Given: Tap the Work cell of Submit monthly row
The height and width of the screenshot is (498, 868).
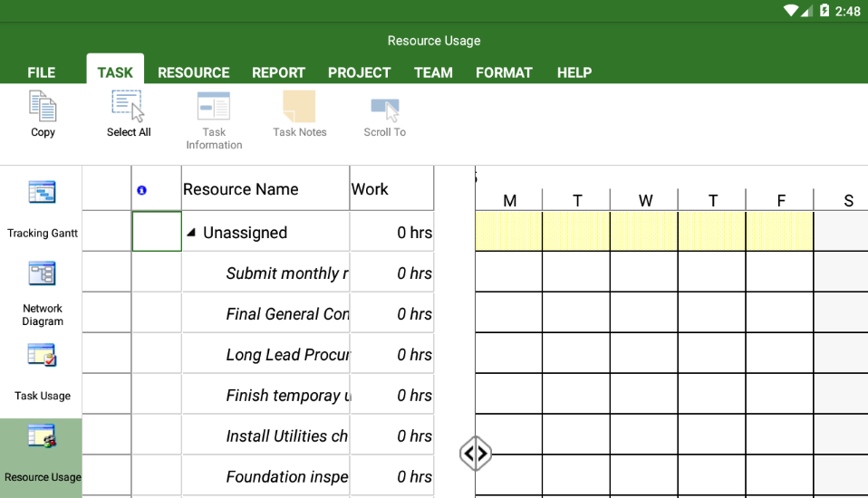Looking at the screenshot, I should [x=392, y=273].
